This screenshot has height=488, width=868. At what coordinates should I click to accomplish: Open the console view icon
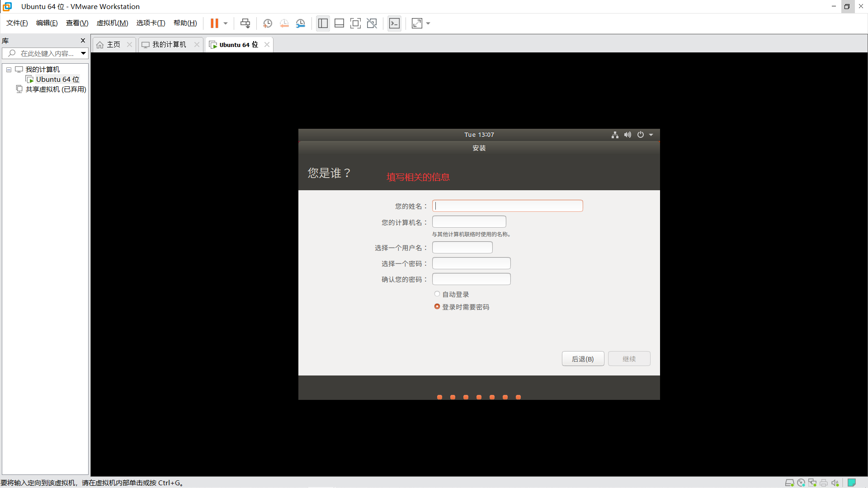tap(394, 23)
